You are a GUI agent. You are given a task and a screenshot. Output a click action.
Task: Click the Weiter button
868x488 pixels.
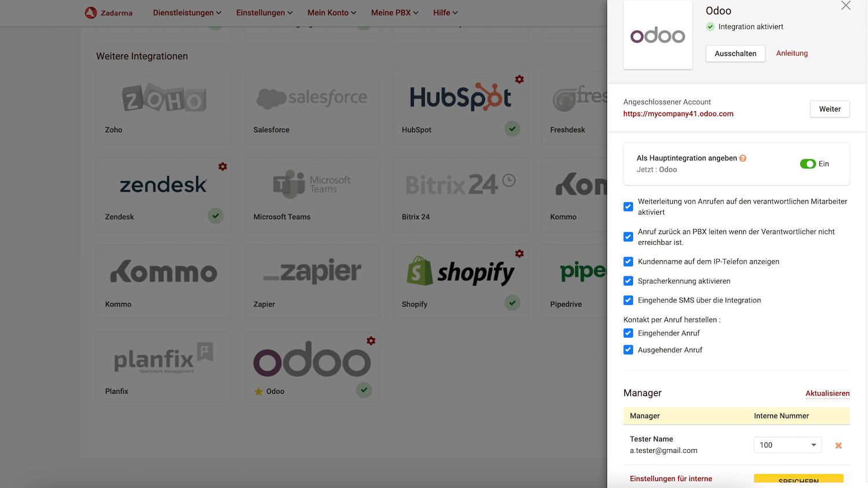point(830,109)
